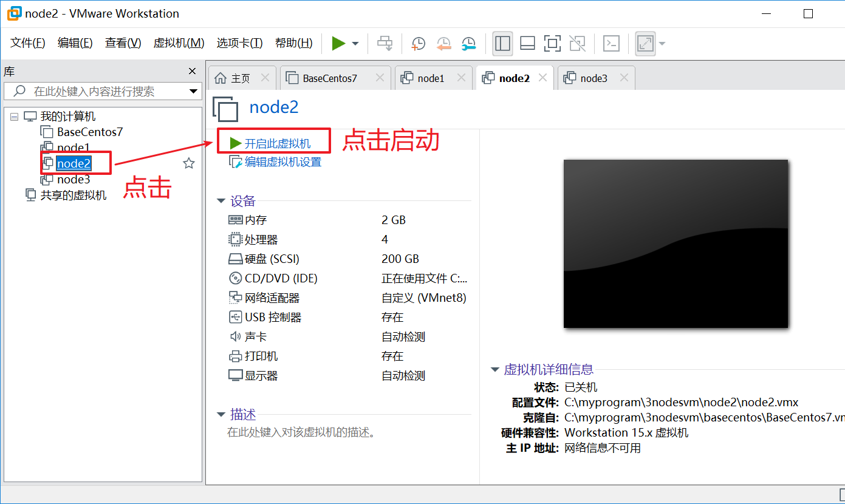845x504 pixels.
Task: Click the large node2 VM title
Action: 274,107
